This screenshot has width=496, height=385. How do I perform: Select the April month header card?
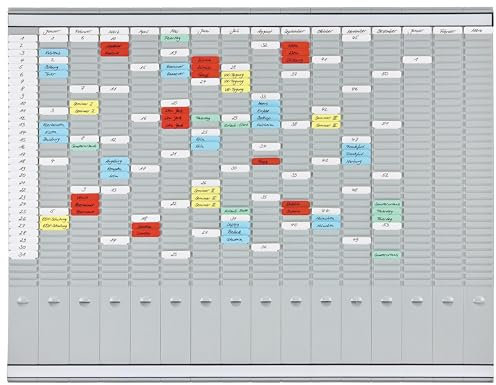click(x=145, y=31)
